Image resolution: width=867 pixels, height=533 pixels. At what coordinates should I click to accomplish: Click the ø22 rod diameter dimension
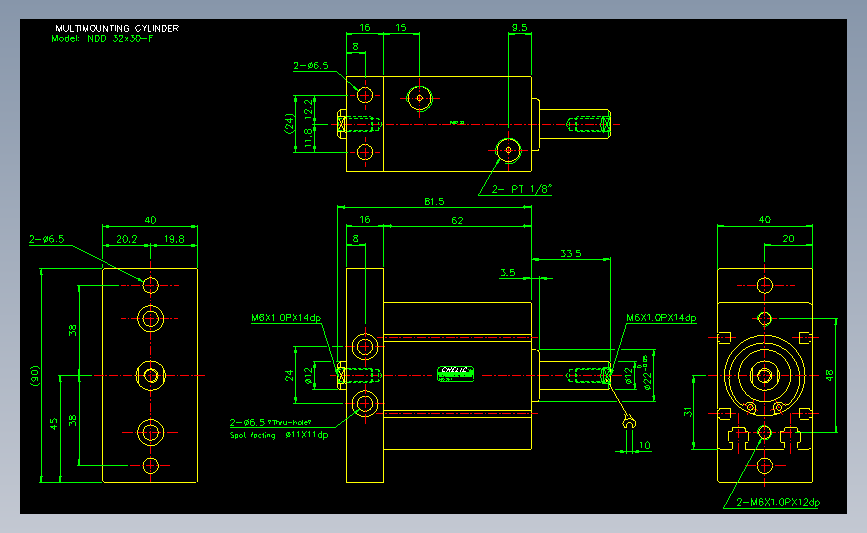(x=647, y=374)
